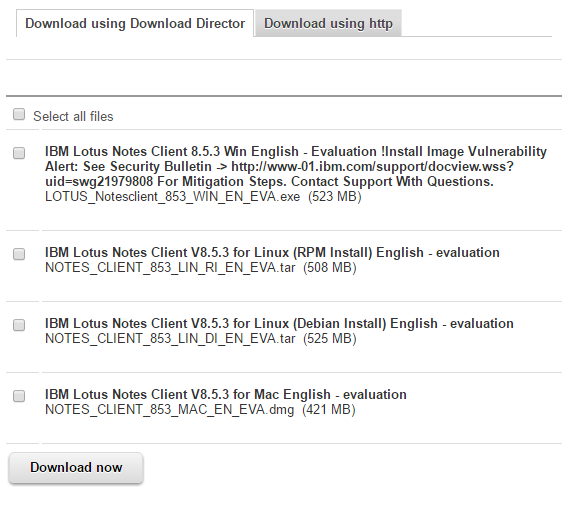
Task: Open Download using Download Director tab
Action: (135, 23)
